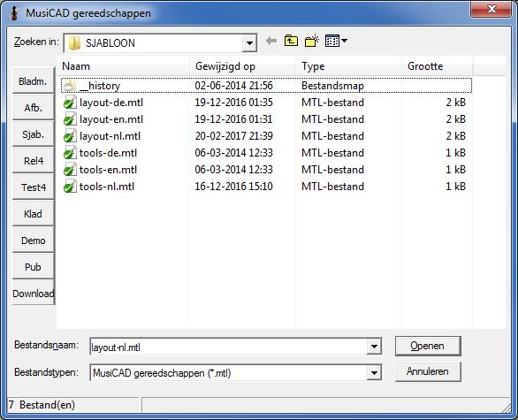Select the tools-nl.mtl file name
The image size is (518, 420).
(107, 187)
